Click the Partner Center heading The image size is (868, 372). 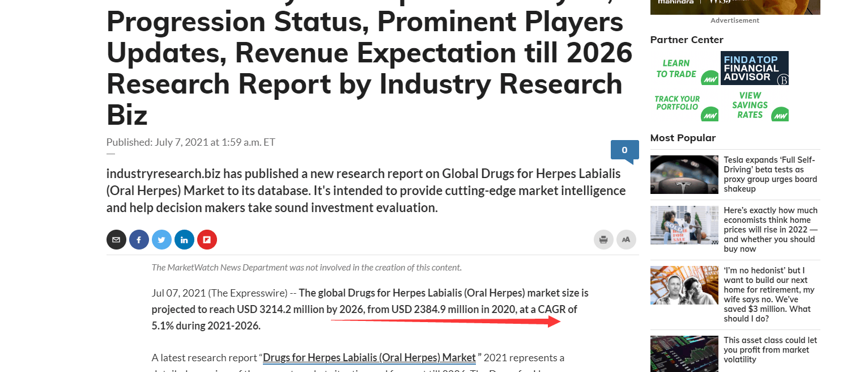pyautogui.click(x=687, y=40)
